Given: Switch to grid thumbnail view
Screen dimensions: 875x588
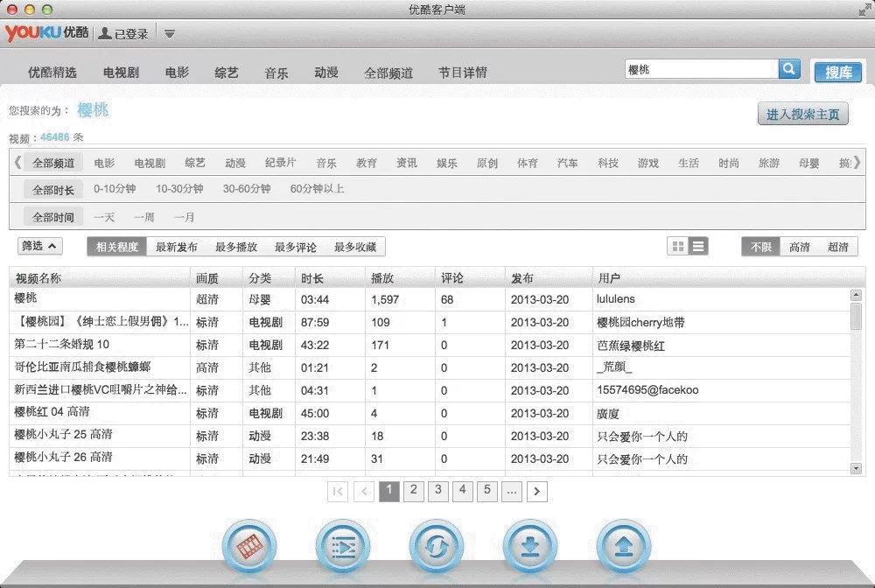Looking at the screenshot, I should pos(678,246).
